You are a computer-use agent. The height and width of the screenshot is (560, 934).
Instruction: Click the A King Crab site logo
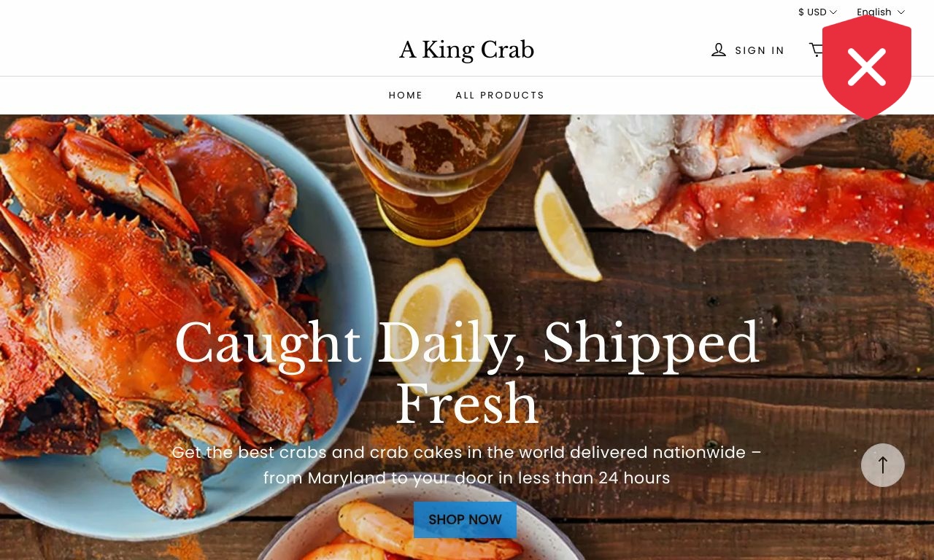pos(467,50)
